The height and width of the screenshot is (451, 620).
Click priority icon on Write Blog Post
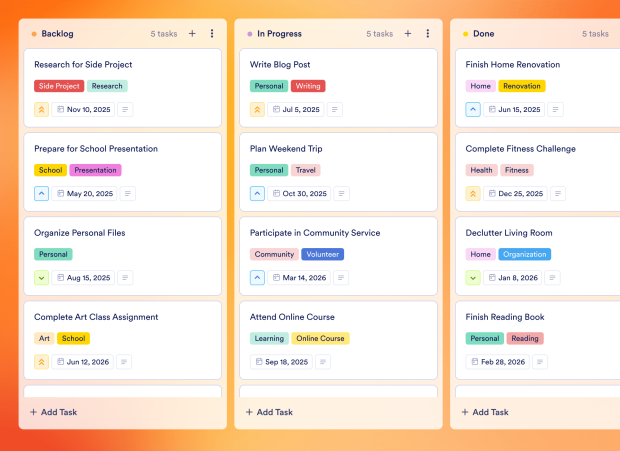point(257,109)
